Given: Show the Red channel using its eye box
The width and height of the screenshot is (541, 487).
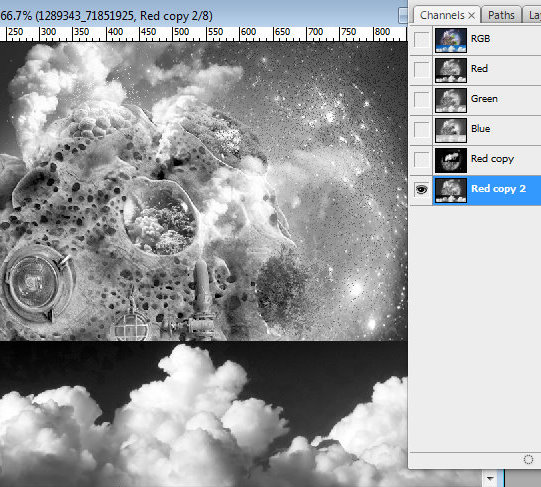Looking at the screenshot, I should [421, 69].
